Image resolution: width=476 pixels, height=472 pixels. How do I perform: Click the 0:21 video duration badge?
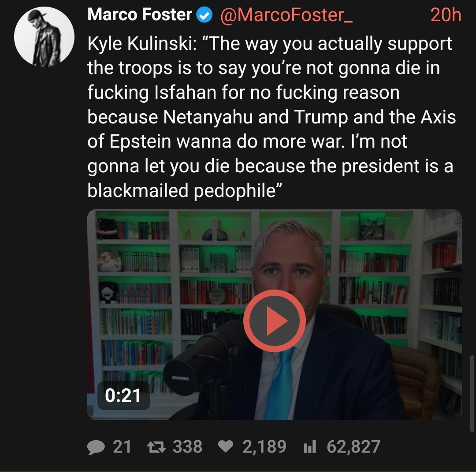(123, 395)
